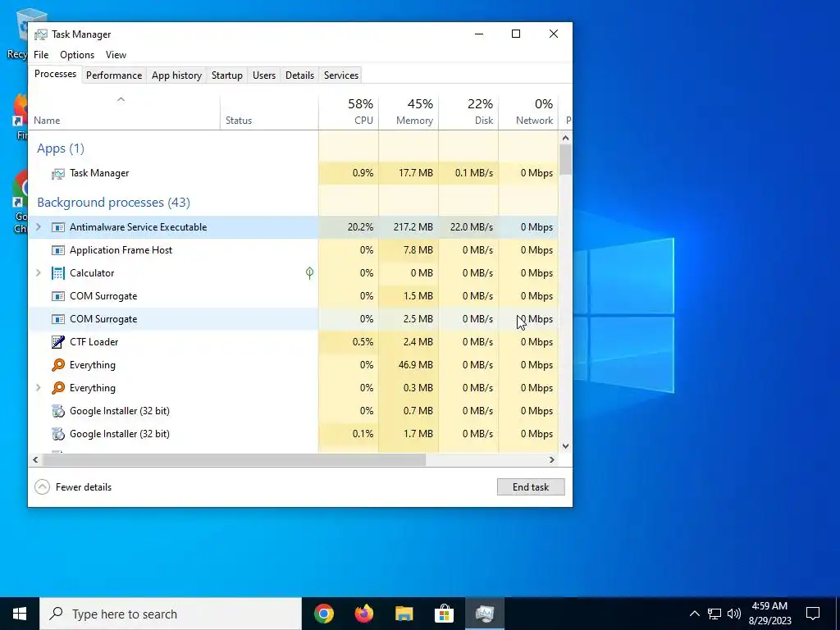Screen dimensions: 840x630
Task: Sort by the Network column header
Action: (528, 112)
